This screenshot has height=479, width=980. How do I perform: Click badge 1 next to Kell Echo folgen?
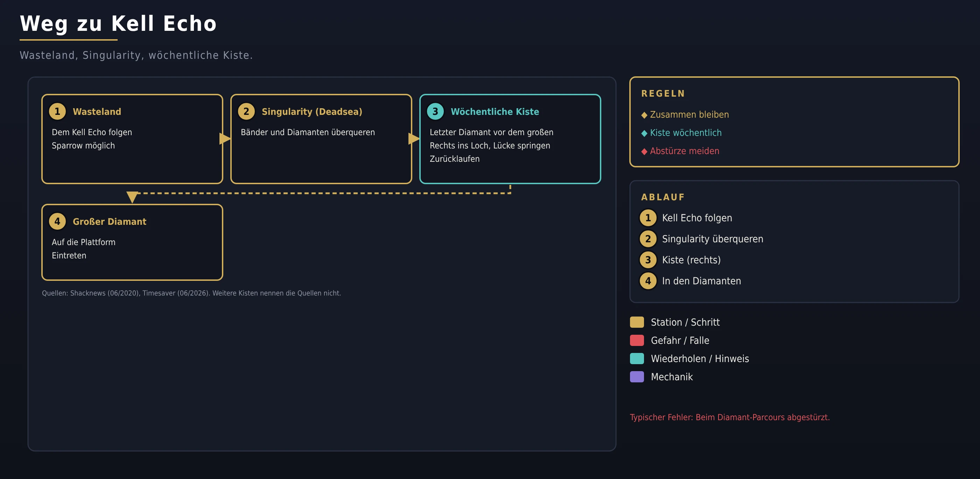click(x=648, y=218)
